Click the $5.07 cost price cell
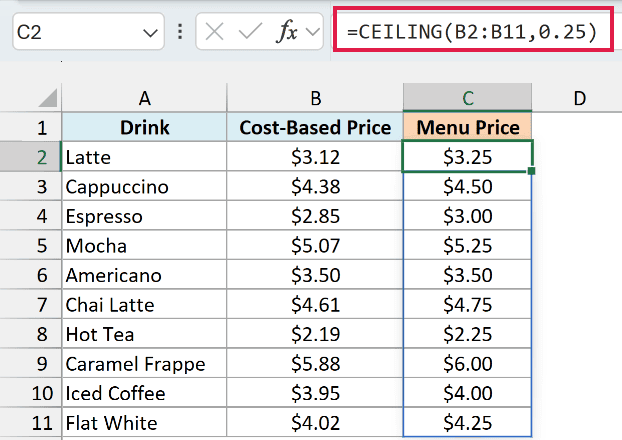622x440 pixels. click(315, 246)
